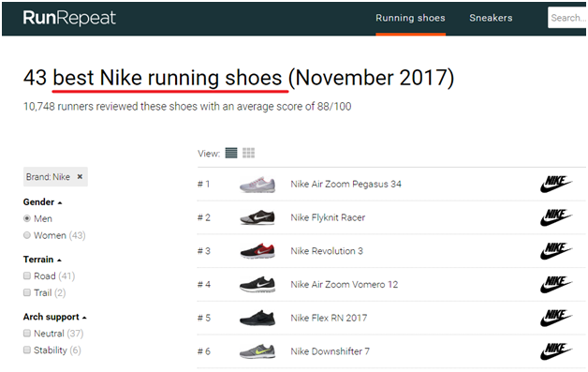This screenshot has width=588, height=372.
Task: Check the Road terrain checkbox
Action: 26,275
